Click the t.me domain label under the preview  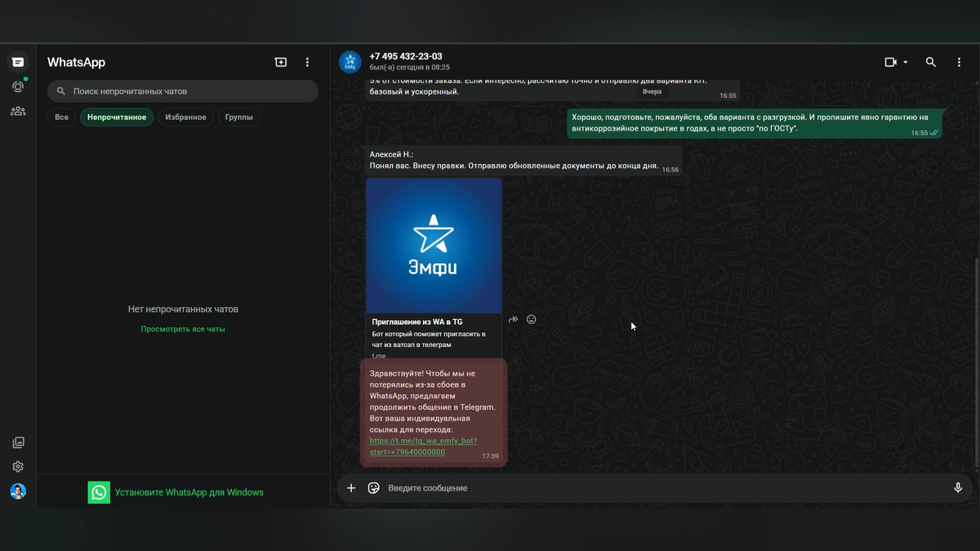(x=379, y=356)
